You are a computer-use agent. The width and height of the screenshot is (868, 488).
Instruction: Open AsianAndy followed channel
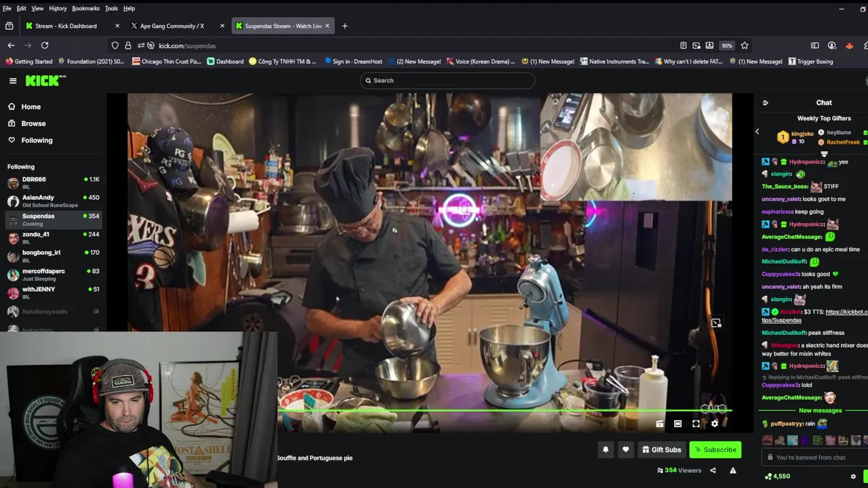pos(53,201)
